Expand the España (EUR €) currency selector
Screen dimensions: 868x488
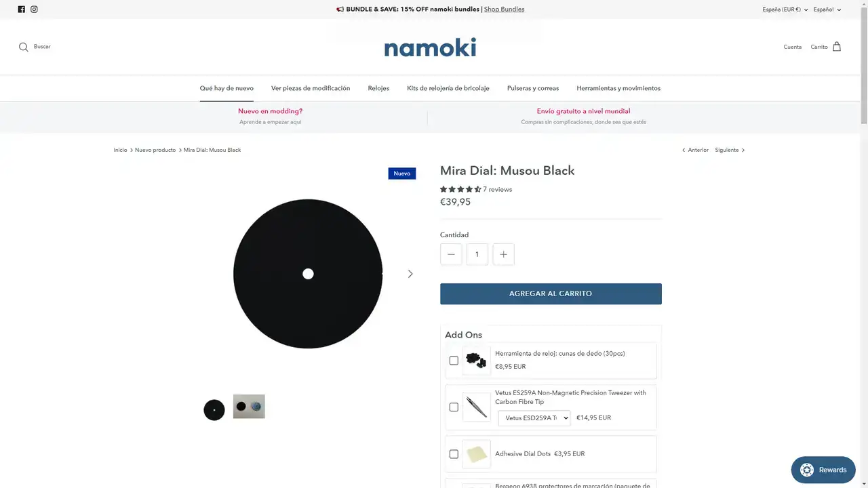[x=785, y=9]
